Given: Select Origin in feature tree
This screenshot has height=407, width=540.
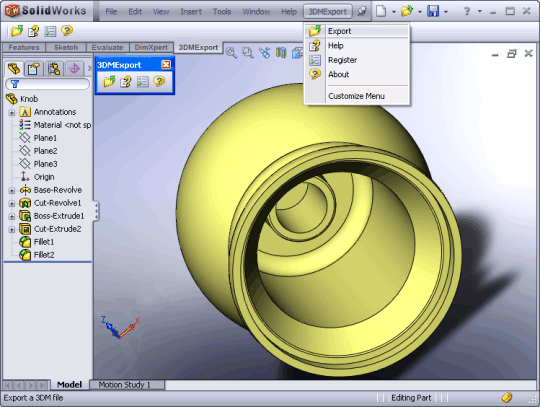Looking at the screenshot, I should [44, 177].
